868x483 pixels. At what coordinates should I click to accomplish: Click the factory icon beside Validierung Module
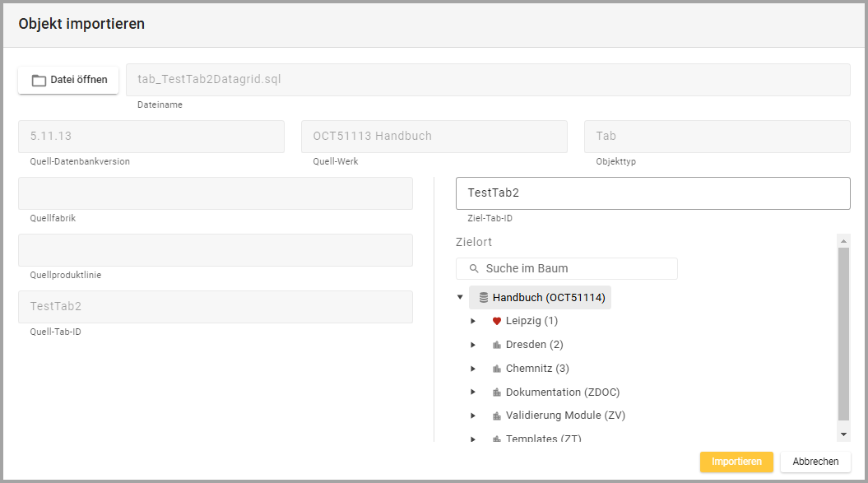pyautogui.click(x=496, y=416)
